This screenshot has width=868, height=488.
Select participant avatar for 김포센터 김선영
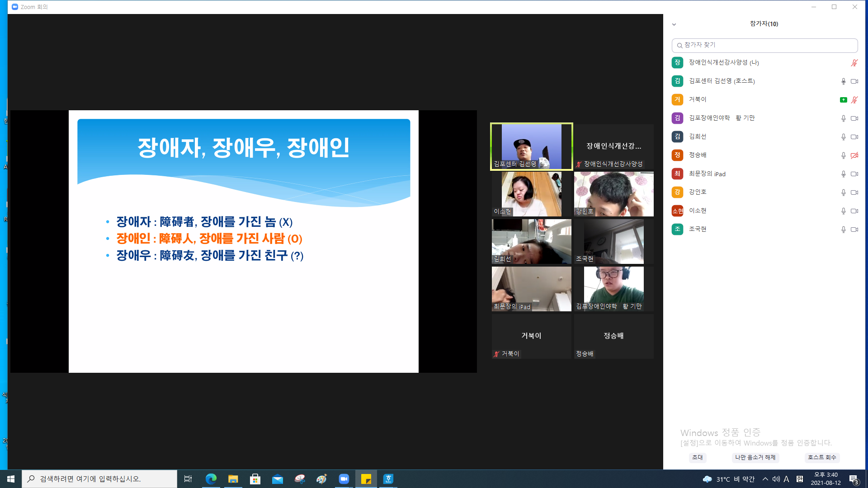(x=677, y=81)
